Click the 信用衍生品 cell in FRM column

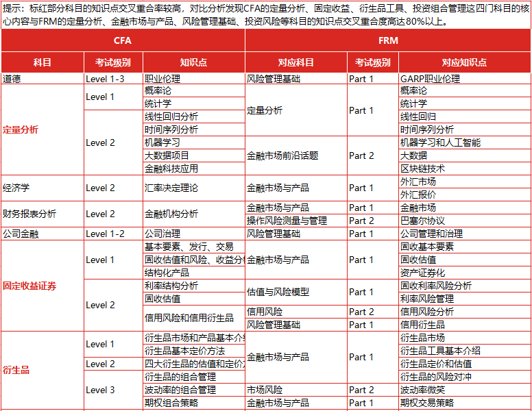pos(465,325)
